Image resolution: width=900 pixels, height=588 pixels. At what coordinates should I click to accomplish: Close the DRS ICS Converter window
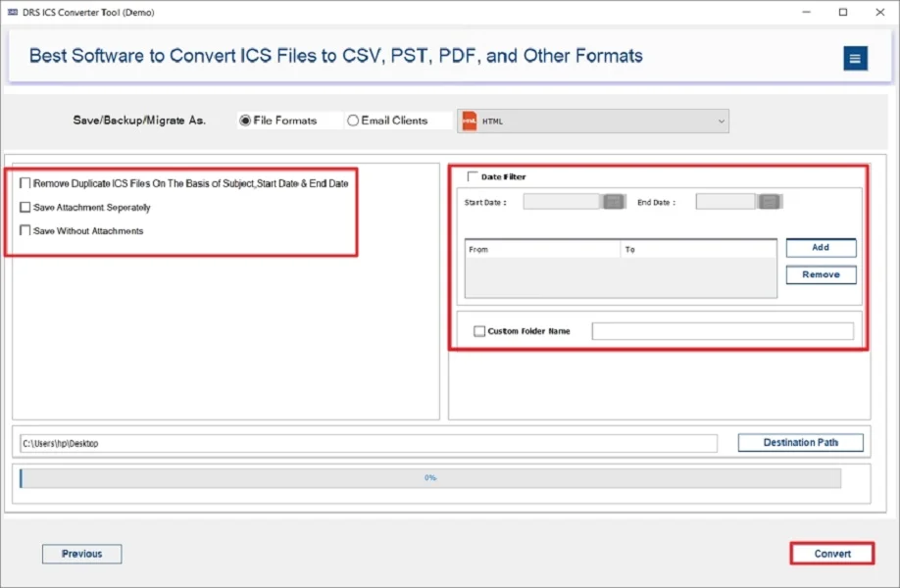(x=880, y=12)
